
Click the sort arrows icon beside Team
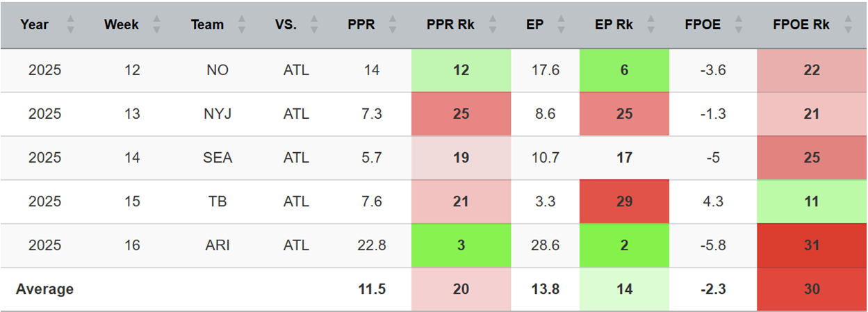pos(241,25)
